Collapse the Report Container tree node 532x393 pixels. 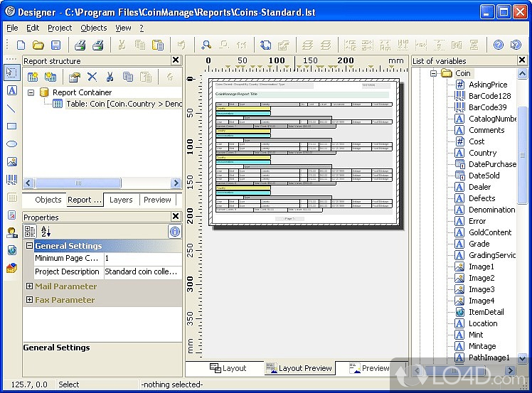(31, 92)
